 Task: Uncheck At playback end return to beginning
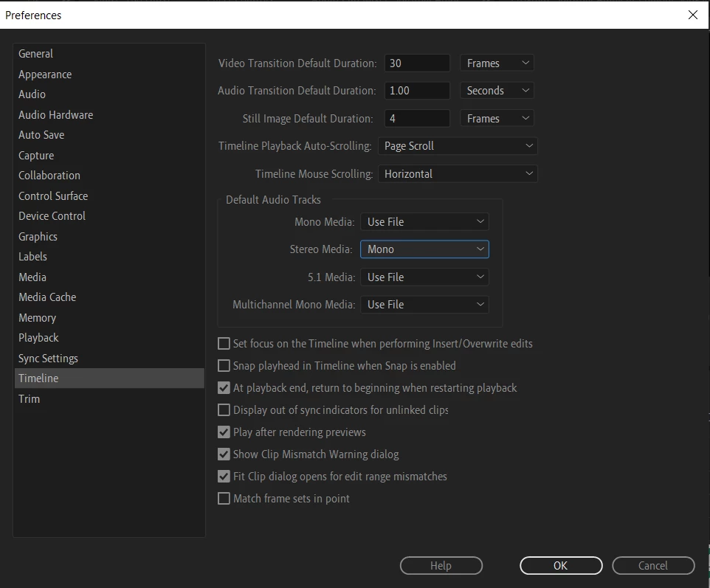pyautogui.click(x=224, y=388)
